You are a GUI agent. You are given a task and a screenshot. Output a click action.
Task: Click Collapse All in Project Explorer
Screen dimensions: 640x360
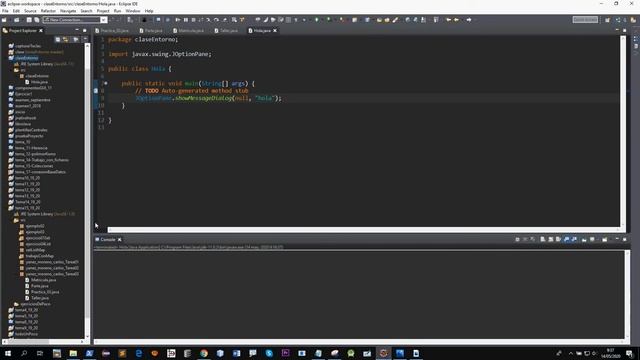point(58,39)
